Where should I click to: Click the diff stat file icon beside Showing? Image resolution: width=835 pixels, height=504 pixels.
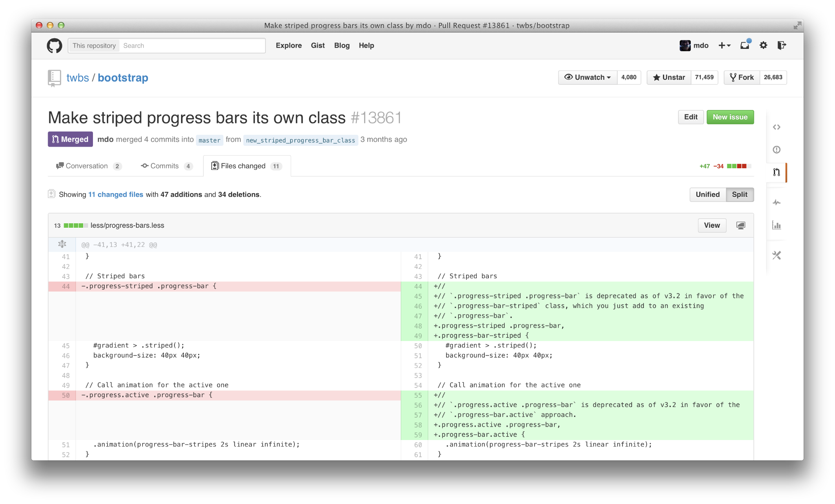(51, 194)
